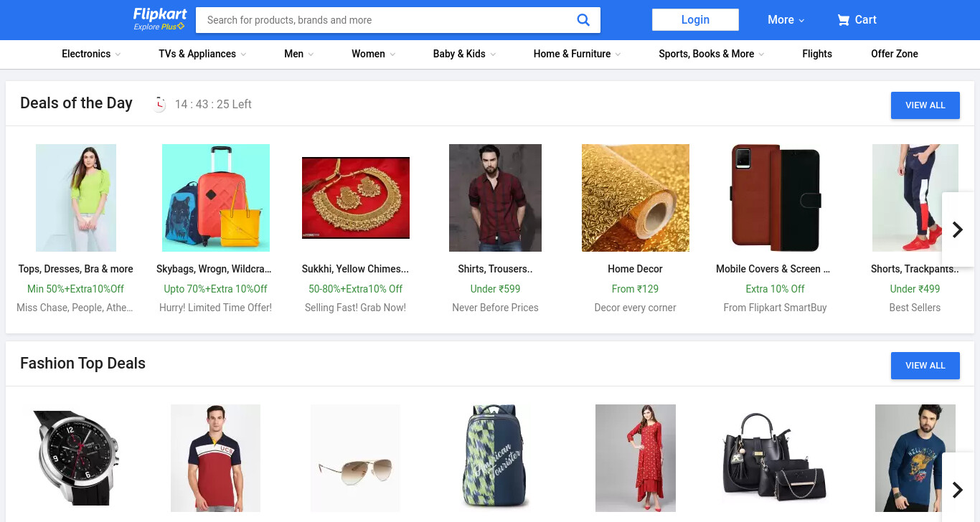980x522 pixels.
Task: Click the Min 50%+Extra10%Off offer text
Action: point(75,289)
